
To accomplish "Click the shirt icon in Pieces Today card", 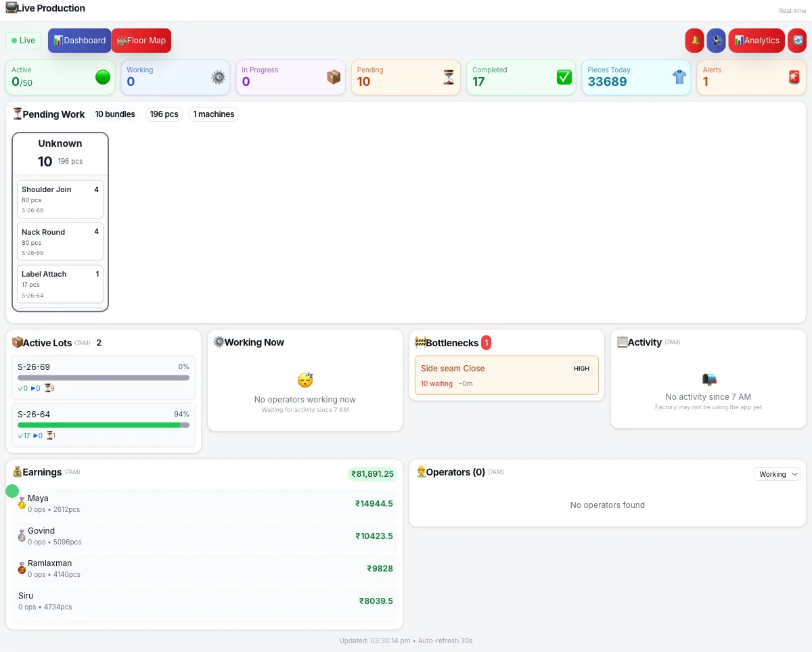I will coord(679,77).
